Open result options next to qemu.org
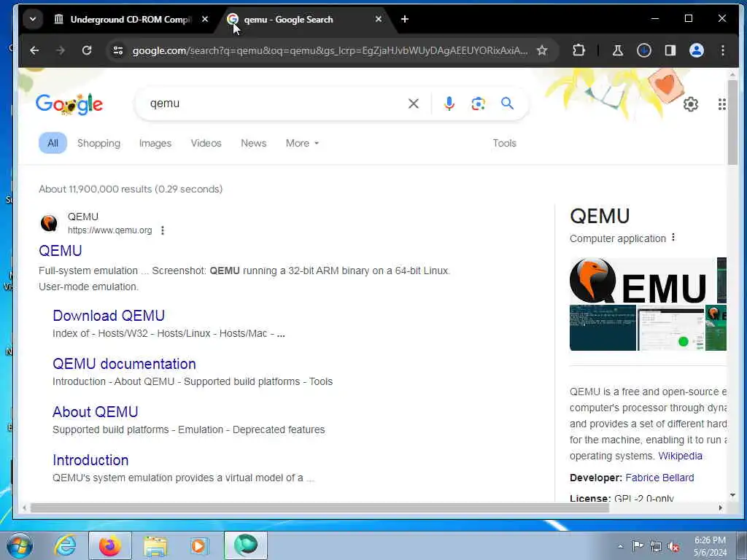This screenshot has width=747, height=560. [163, 230]
